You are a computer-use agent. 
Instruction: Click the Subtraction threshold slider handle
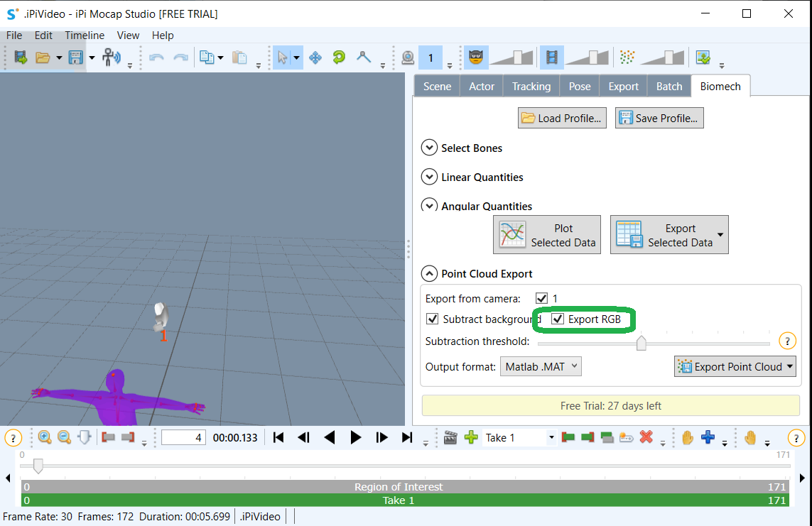[641, 342]
